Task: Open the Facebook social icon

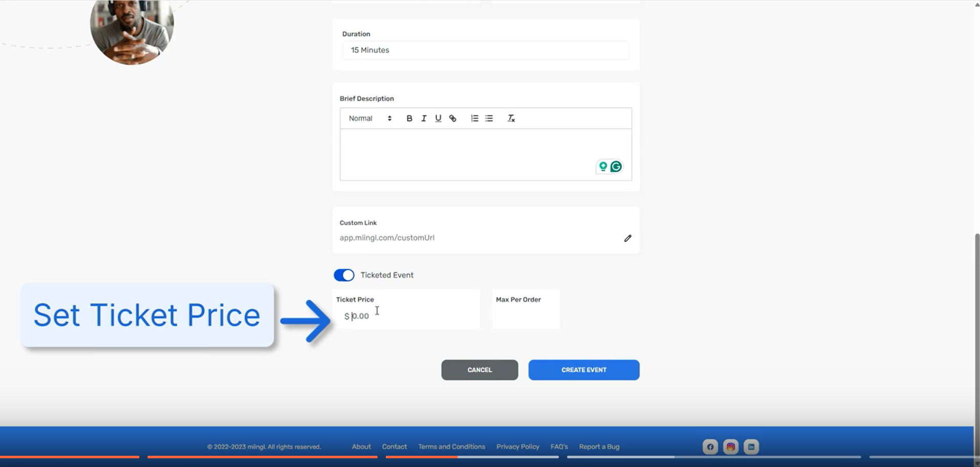Action: pos(710,447)
